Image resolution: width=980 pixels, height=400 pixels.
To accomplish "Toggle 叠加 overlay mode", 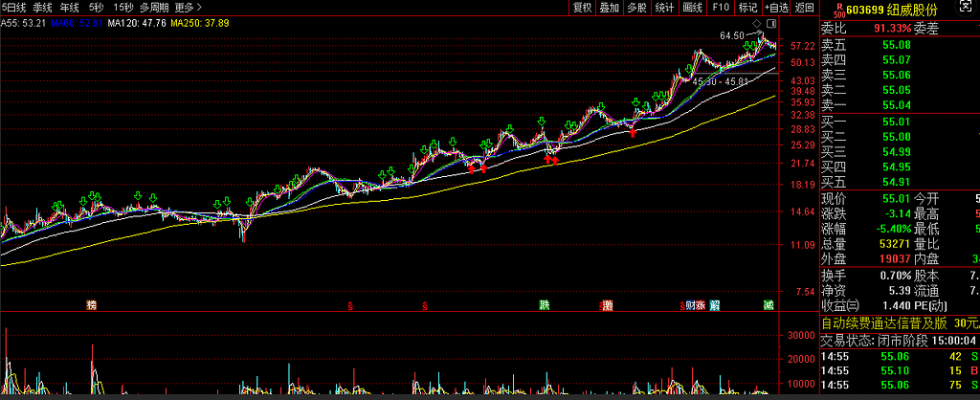I will click(x=610, y=8).
